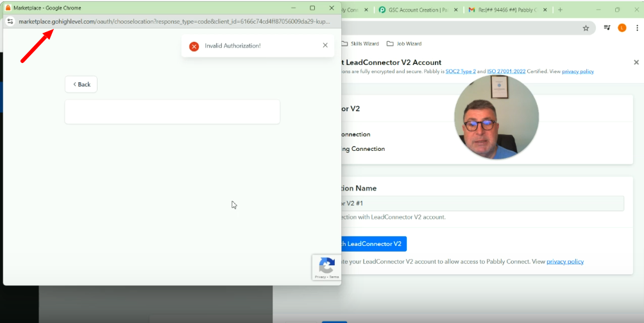Bookmark the page with the star icon
This screenshot has height=323, width=644.
pyautogui.click(x=586, y=28)
